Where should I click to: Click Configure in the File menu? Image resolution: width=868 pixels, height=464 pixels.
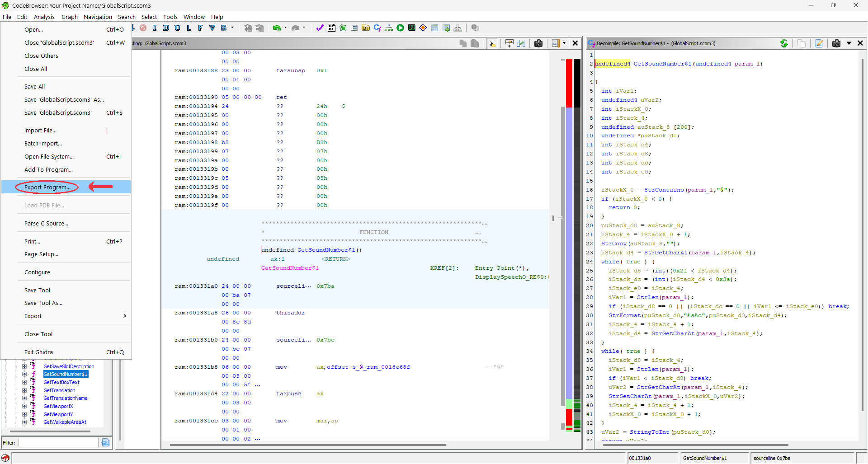[x=66, y=272]
